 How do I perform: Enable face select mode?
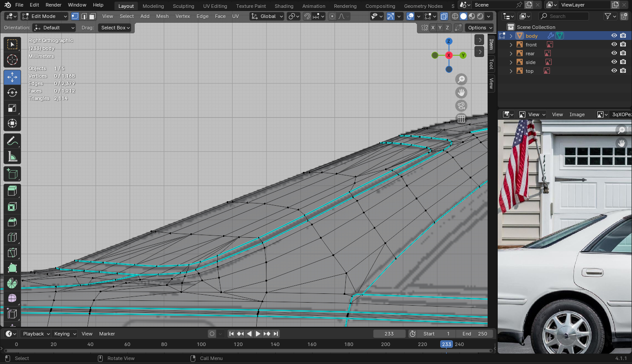(92, 16)
